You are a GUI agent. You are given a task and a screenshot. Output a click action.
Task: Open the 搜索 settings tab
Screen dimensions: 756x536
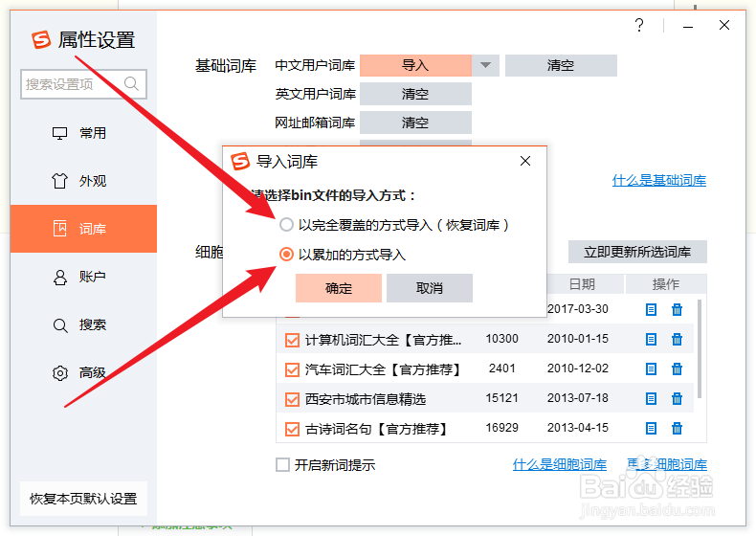point(83,324)
